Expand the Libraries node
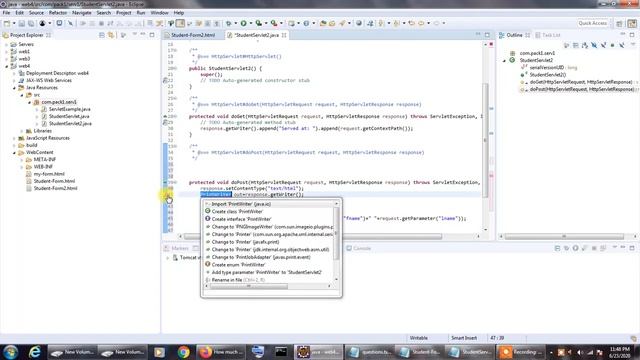Screen dimensions: 640x360 coord(22,131)
